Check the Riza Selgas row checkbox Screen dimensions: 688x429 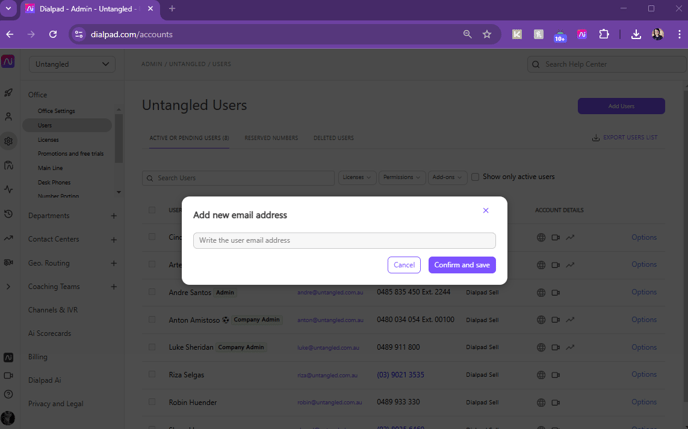[x=152, y=375]
